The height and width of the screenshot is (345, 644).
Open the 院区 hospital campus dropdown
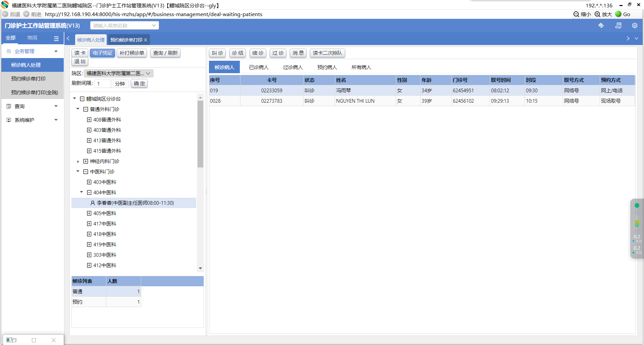[x=119, y=73]
